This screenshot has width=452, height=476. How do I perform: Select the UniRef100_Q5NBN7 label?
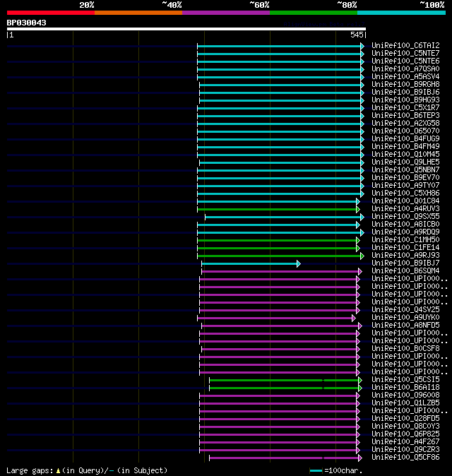click(405, 170)
